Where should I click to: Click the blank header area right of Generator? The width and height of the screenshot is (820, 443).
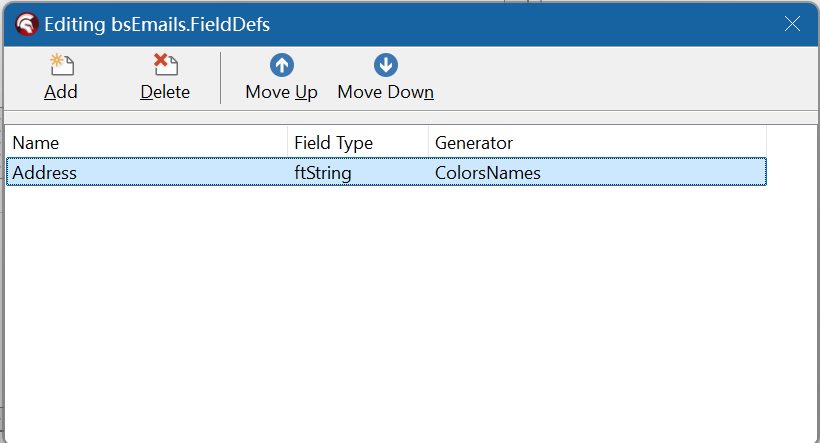790,143
